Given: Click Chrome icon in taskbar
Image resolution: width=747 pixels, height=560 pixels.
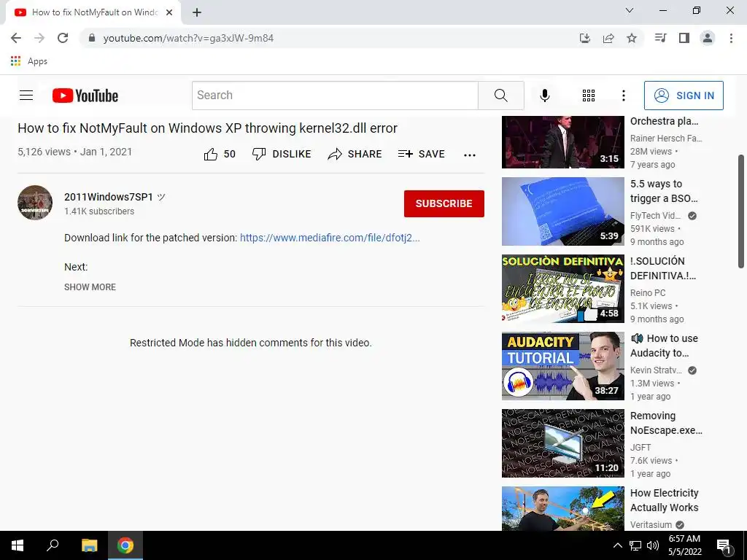Looking at the screenshot, I should 125,545.
